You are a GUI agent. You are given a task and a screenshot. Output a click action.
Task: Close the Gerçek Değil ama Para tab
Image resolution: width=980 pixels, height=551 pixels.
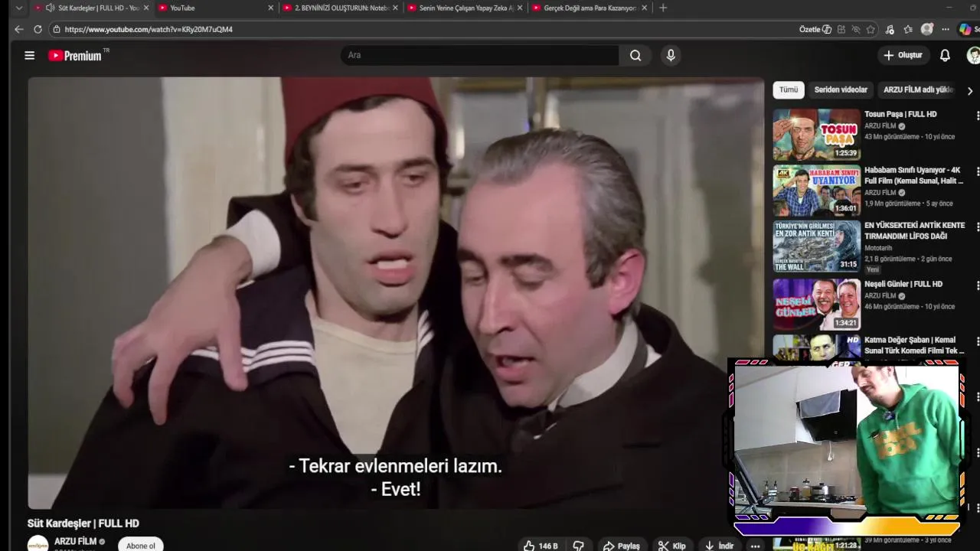click(644, 8)
